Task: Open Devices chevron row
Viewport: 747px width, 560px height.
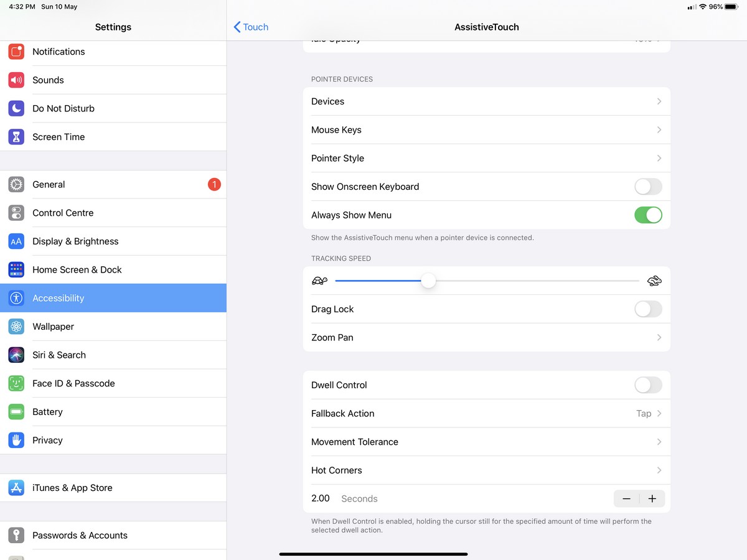Action: tap(487, 101)
